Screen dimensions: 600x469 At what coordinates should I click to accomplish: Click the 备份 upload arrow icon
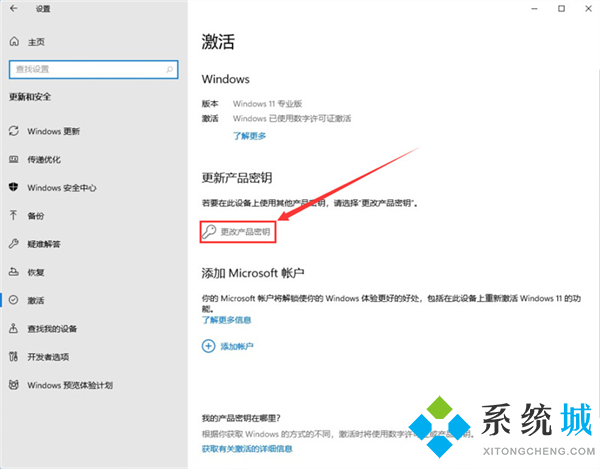(x=14, y=215)
